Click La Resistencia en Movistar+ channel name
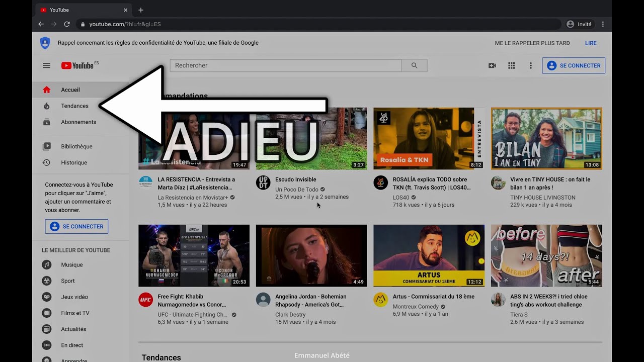Screen dimensions: 644x362 click(193, 198)
